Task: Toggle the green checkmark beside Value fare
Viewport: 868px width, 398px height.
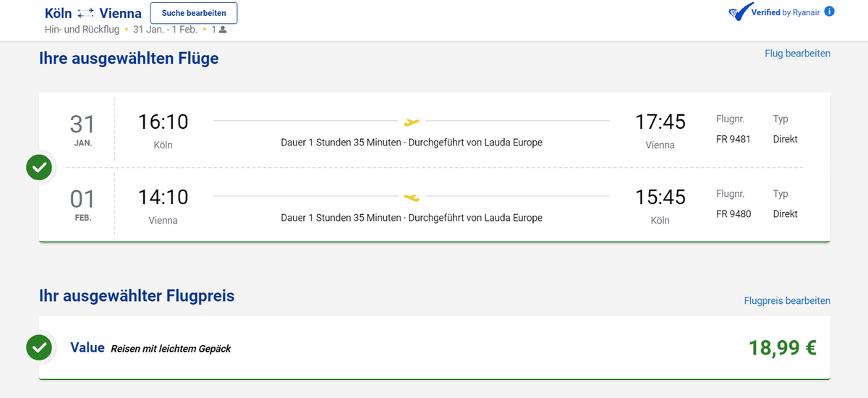Action: [x=39, y=348]
